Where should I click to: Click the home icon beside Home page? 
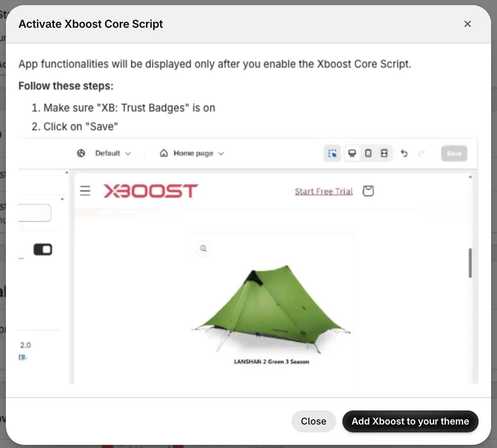tap(164, 153)
